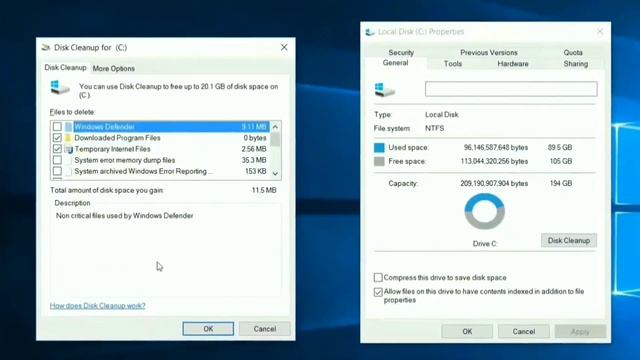Click the NTFS file system value
The image size is (640, 360).
[x=434, y=128]
